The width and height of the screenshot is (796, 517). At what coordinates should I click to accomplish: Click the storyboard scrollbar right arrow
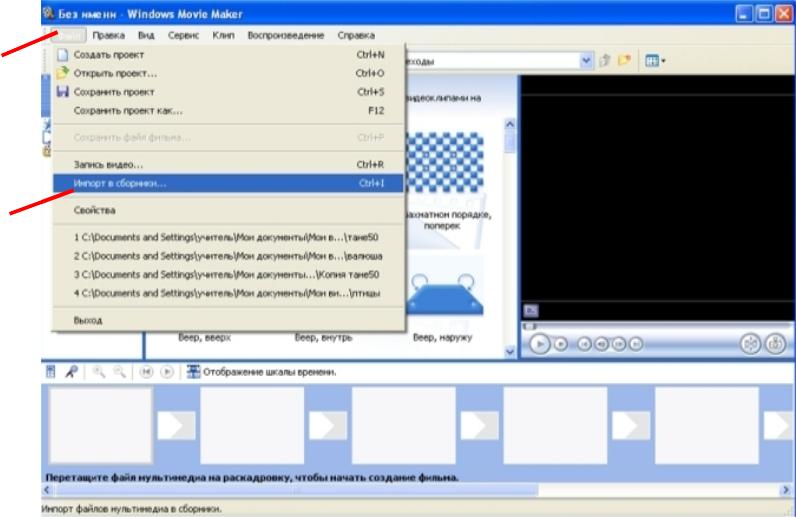coord(786,490)
